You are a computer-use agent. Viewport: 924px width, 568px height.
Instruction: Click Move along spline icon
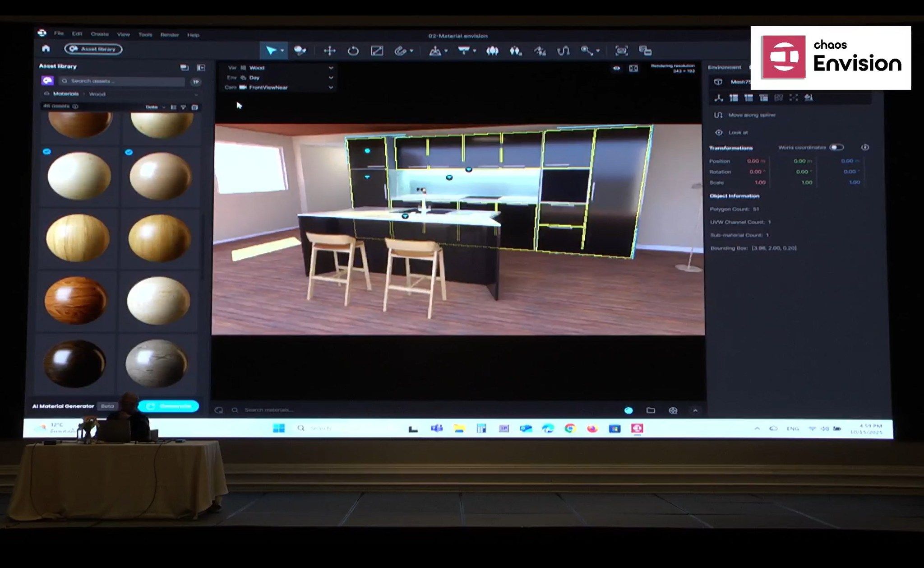coord(718,115)
